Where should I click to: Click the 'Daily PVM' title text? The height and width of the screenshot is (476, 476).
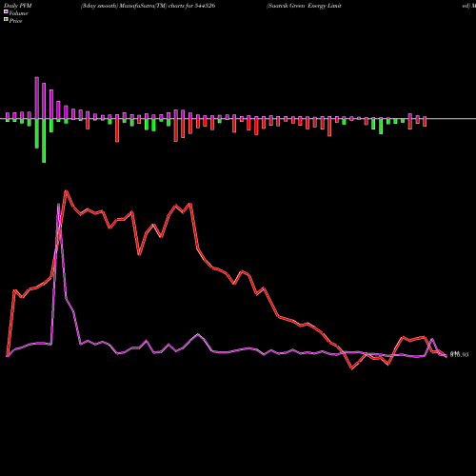[18, 6]
